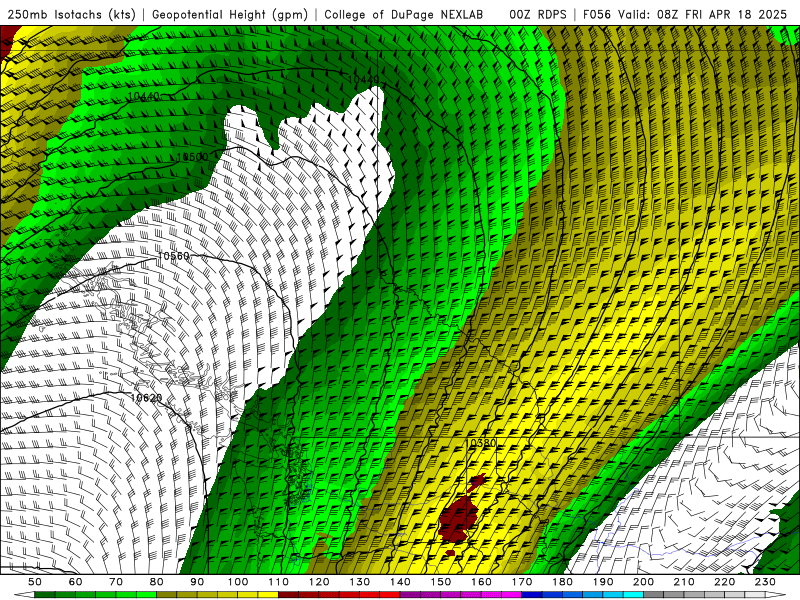Click the 10620 height contour label

[x=146, y=397]
